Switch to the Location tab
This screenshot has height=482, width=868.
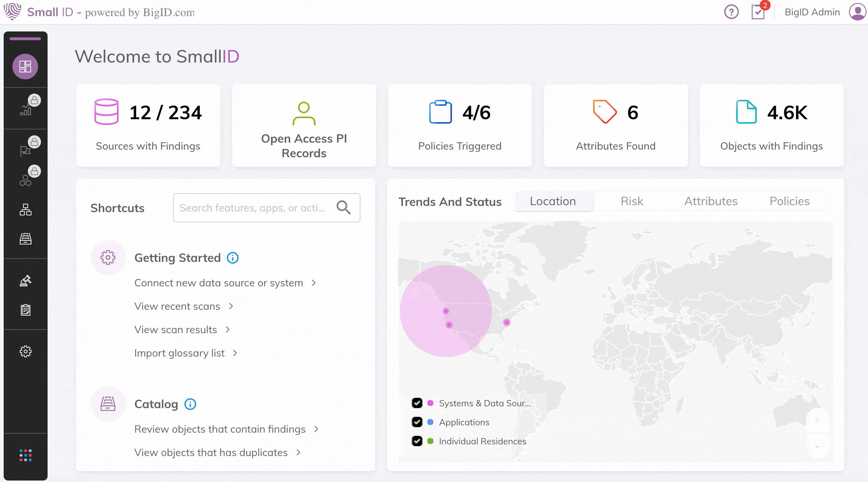[x=553, y=201]
